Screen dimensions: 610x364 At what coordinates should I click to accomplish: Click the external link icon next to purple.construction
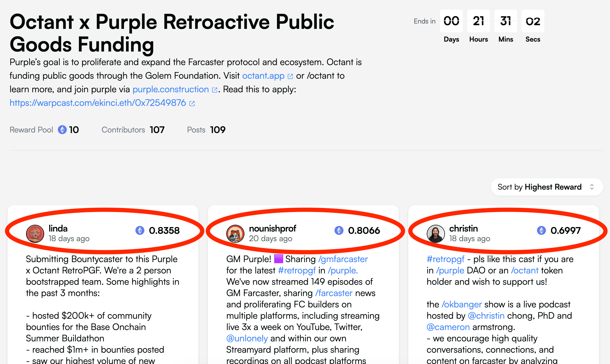point(214,89)
